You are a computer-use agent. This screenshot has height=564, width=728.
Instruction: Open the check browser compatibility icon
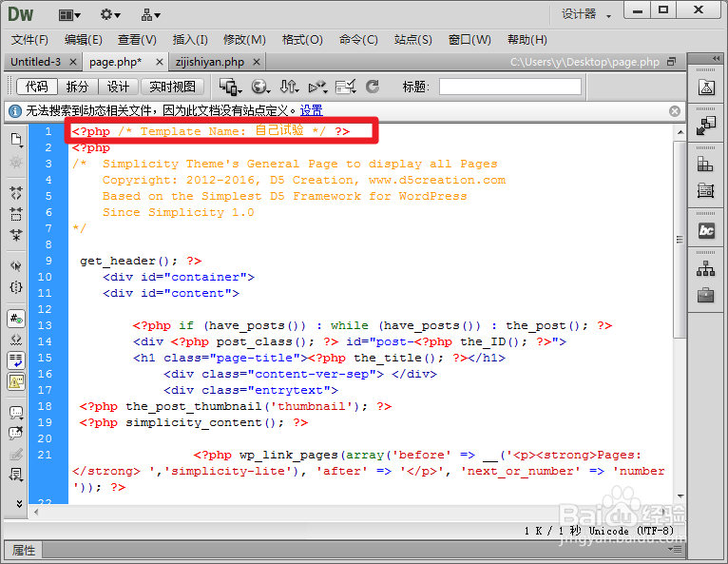[x=345, y=87]
